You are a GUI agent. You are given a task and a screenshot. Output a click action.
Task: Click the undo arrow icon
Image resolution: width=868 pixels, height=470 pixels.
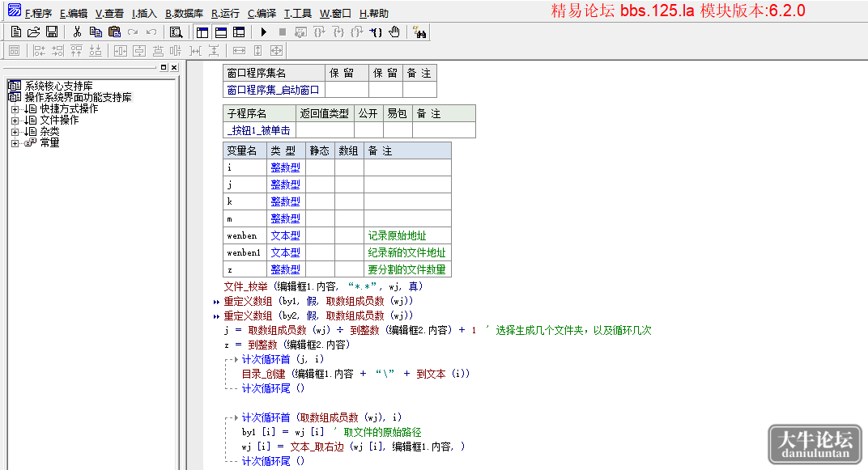151,32
